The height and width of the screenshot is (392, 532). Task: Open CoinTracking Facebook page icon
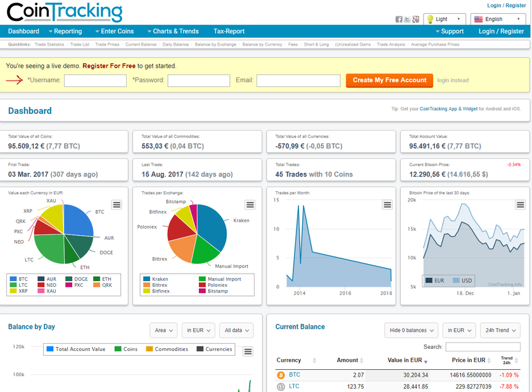[x=399, y=20]
